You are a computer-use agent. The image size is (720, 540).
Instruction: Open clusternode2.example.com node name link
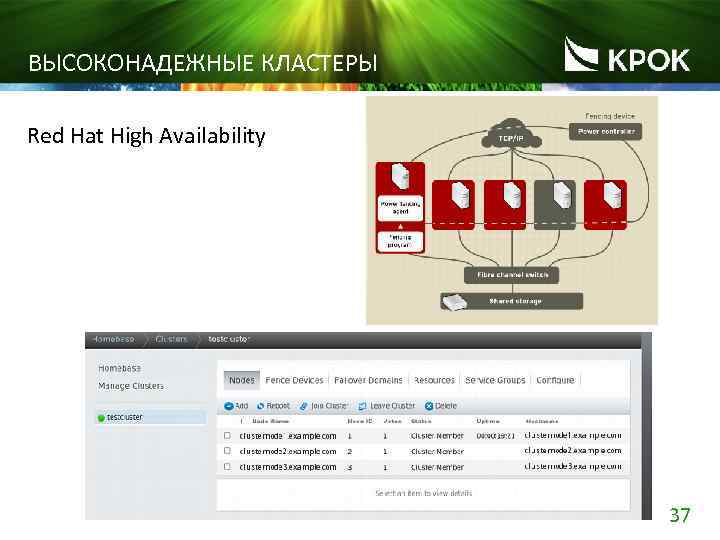pos(288,451)
